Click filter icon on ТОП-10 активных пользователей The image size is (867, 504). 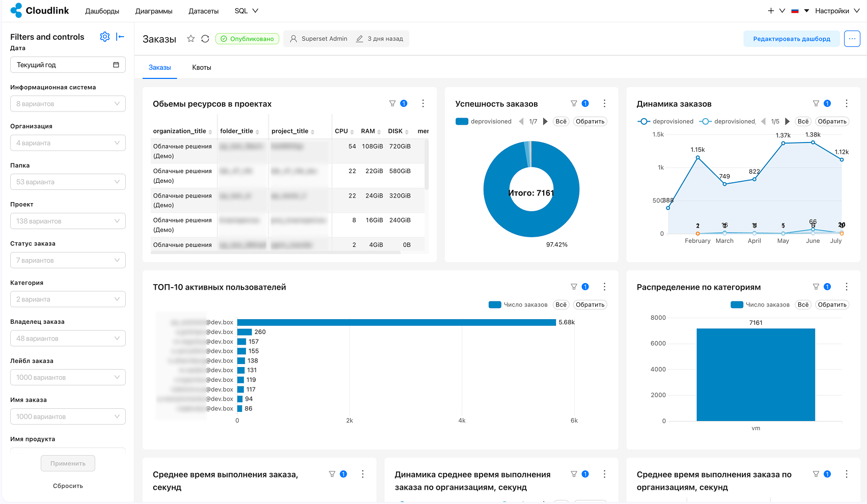click(x=574, y=287)
